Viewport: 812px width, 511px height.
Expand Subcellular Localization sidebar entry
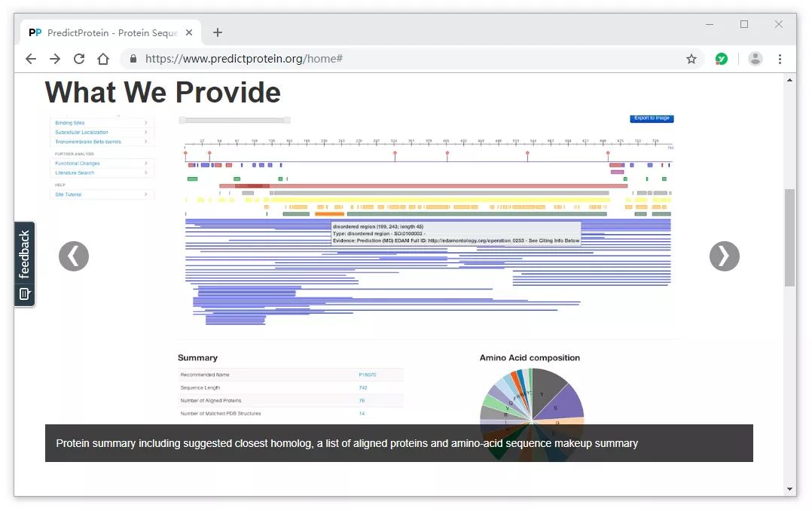[x=102, y=132]
